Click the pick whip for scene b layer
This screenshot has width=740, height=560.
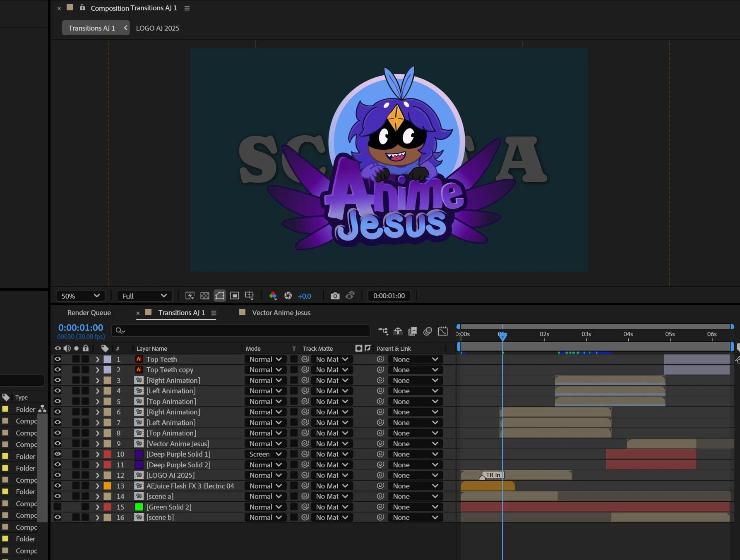pyautogui.click(x=380, y=517)
